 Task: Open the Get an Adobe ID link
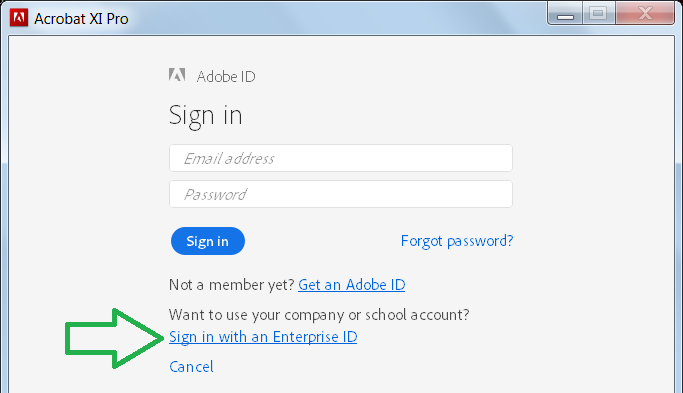352,285
